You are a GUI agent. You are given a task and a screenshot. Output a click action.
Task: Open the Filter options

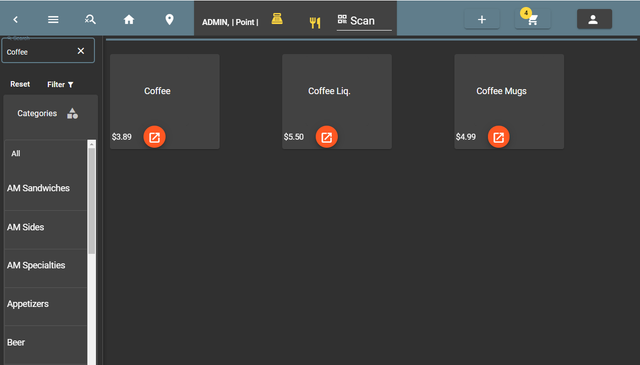click(60, 85)
